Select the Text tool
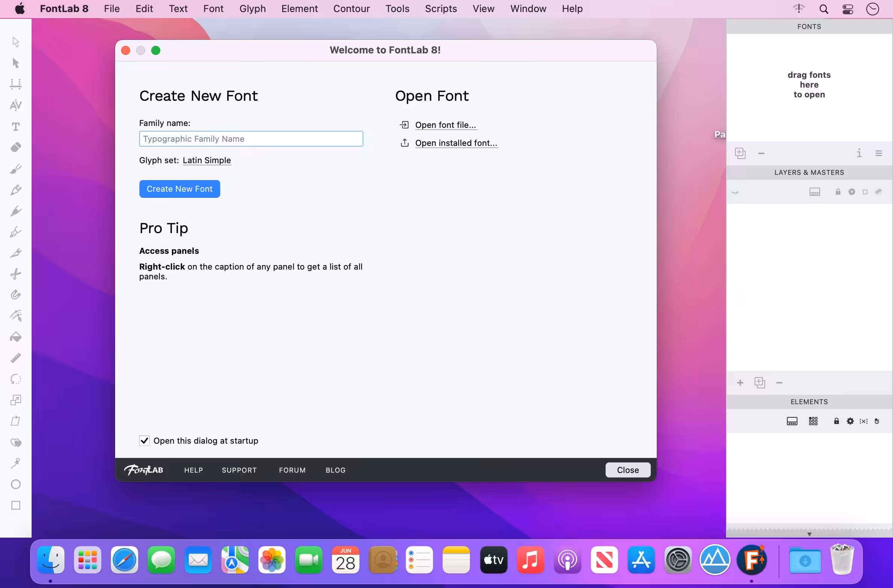The width and height of the screenshot is (893, 588). [16, 127]
